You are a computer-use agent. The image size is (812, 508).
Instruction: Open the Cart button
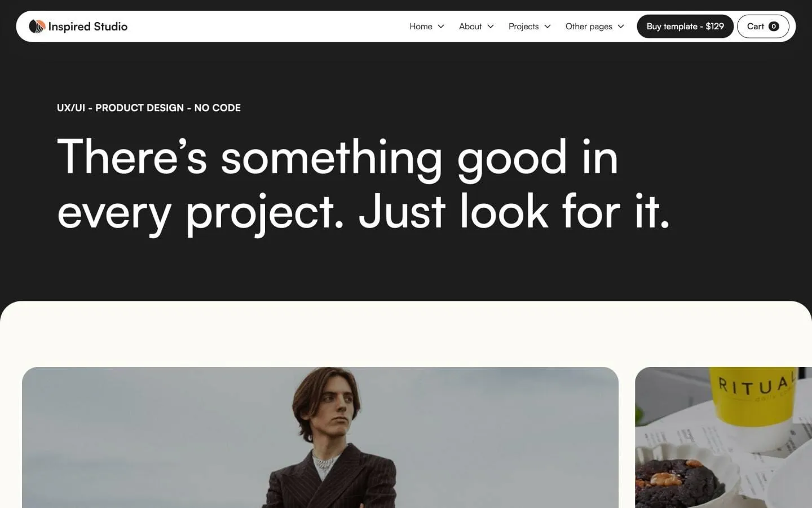coord(763,27)
